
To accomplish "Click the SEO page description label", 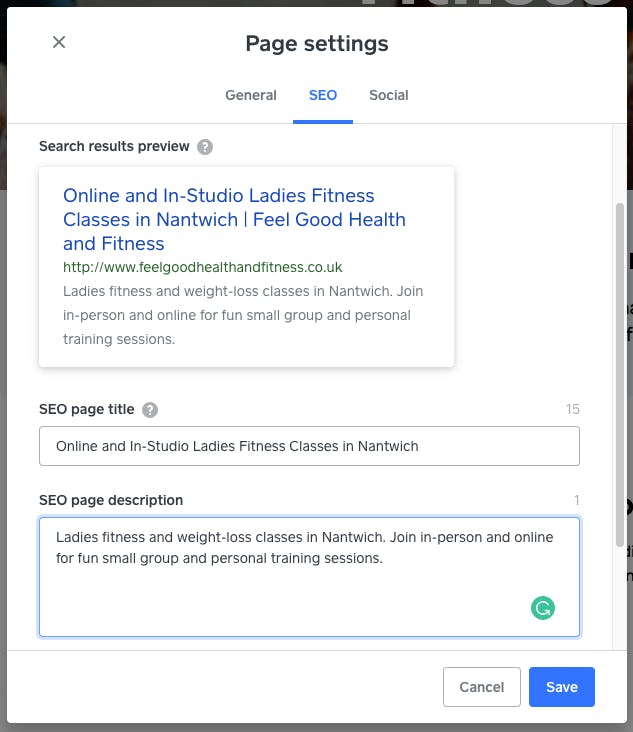I will tap(111, 500).
